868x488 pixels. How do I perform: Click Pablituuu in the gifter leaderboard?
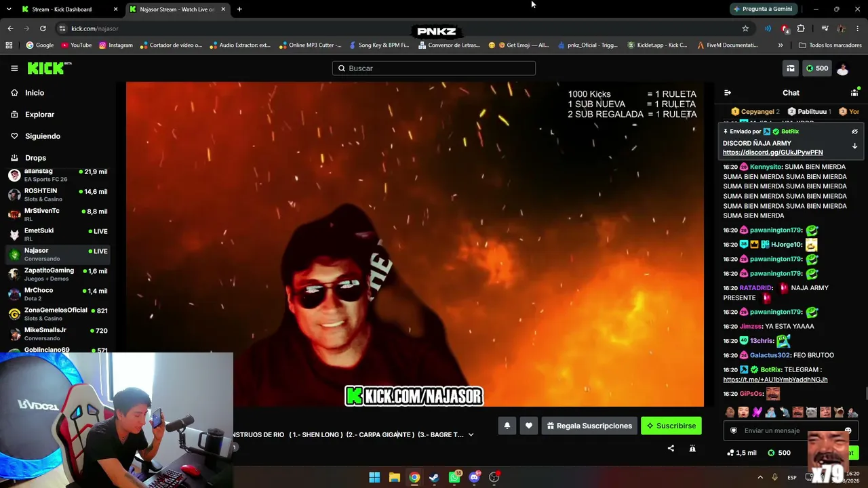click(810, 111)
